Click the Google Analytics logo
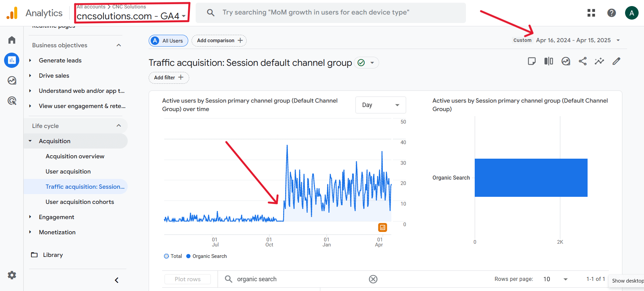This screenshot has width=644, height=291. (12, 13)
